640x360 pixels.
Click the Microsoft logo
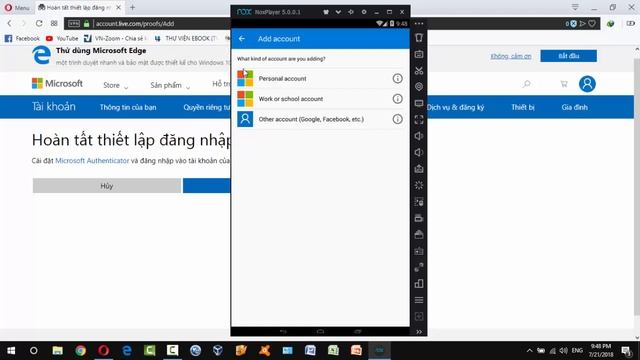coord(57,84)
